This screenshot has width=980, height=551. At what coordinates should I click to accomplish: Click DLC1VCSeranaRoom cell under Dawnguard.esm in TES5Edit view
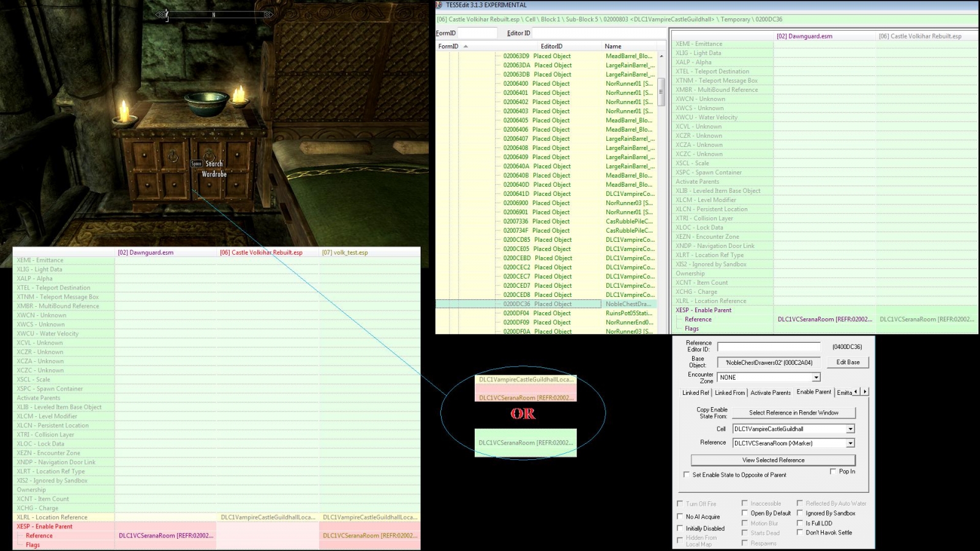point(824,319)
